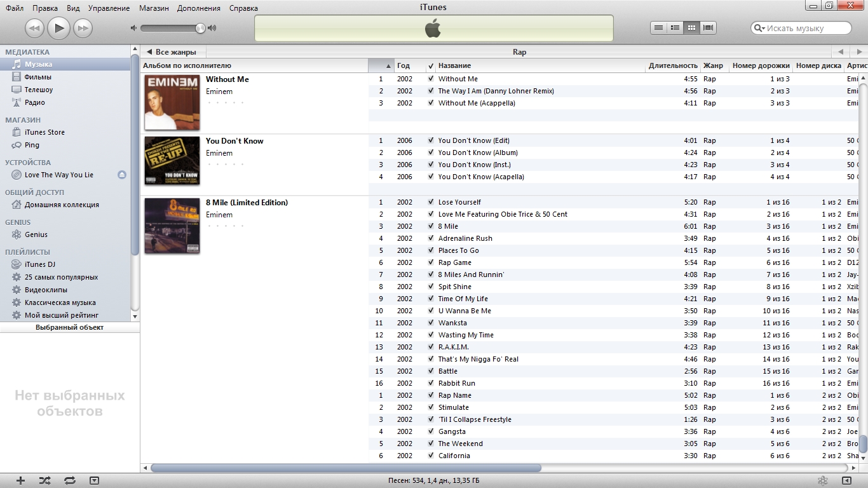Click the horizontal scrollbar of track list
Viewport: 868px width, 488px height.
tap(346, 468)
